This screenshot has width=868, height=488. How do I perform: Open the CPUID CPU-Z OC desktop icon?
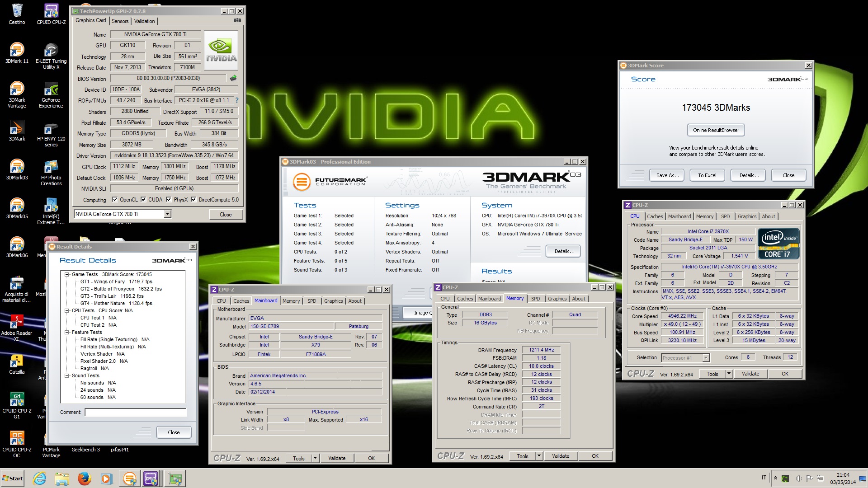(x=17, y=444)
